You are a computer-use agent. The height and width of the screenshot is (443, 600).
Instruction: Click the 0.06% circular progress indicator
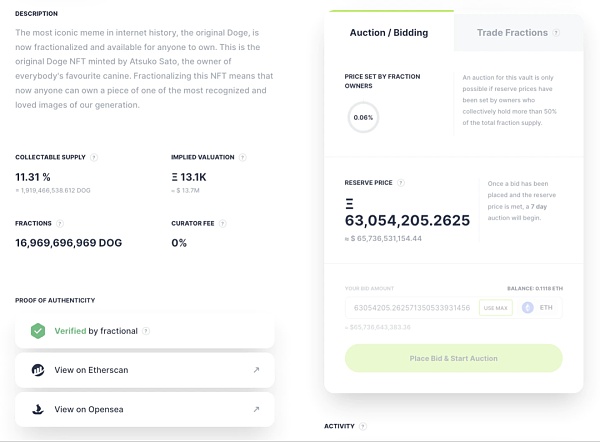[363, 117]
